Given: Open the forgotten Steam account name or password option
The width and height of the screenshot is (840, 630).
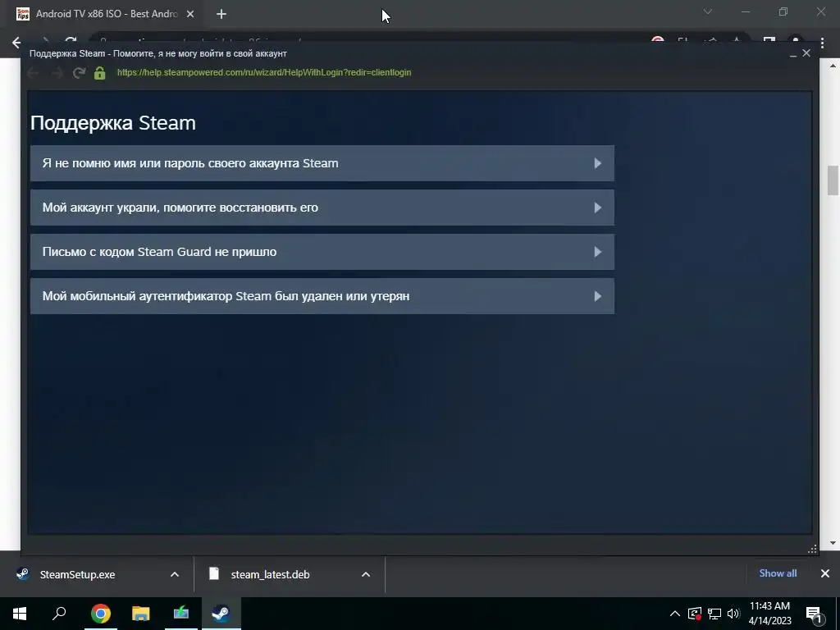Looking at the screenshot, I should coord(322,163).
